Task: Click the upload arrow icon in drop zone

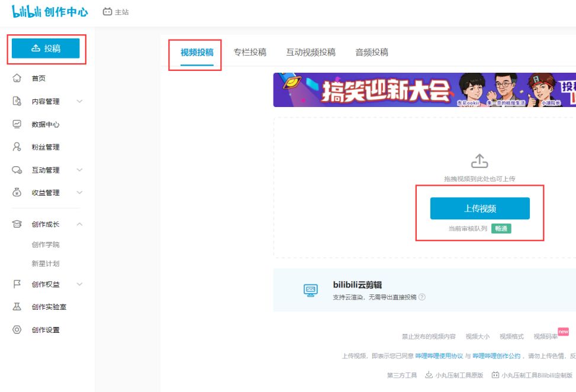Action: coord(480,161)
